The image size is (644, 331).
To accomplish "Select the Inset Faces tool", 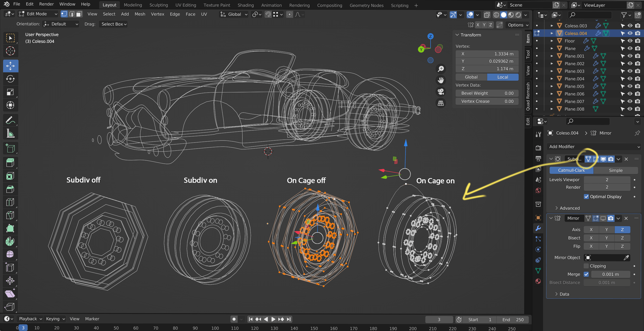I will pyautogui.click(x=10, y=176).
